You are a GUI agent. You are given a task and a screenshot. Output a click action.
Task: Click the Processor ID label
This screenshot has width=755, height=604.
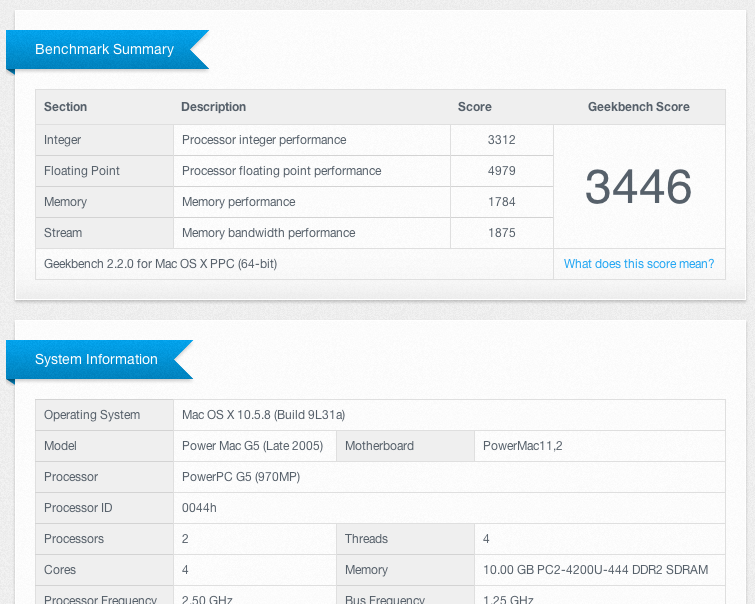point(78,508)
